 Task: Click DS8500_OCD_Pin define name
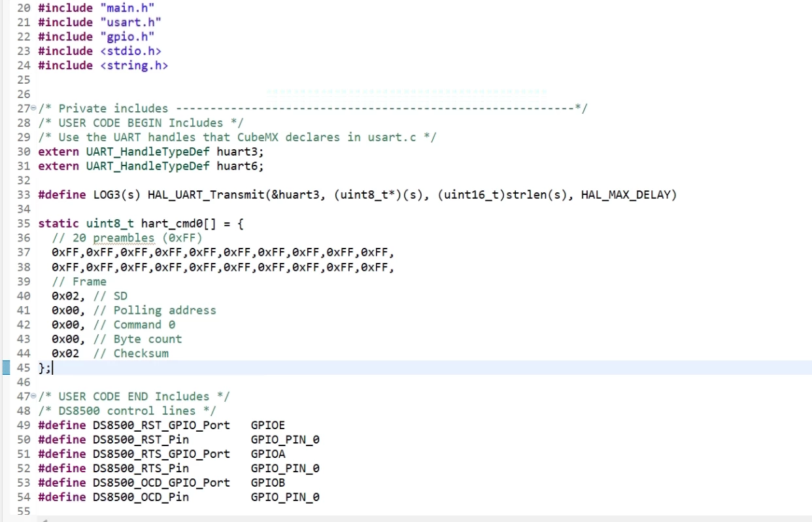pos(141,497)
